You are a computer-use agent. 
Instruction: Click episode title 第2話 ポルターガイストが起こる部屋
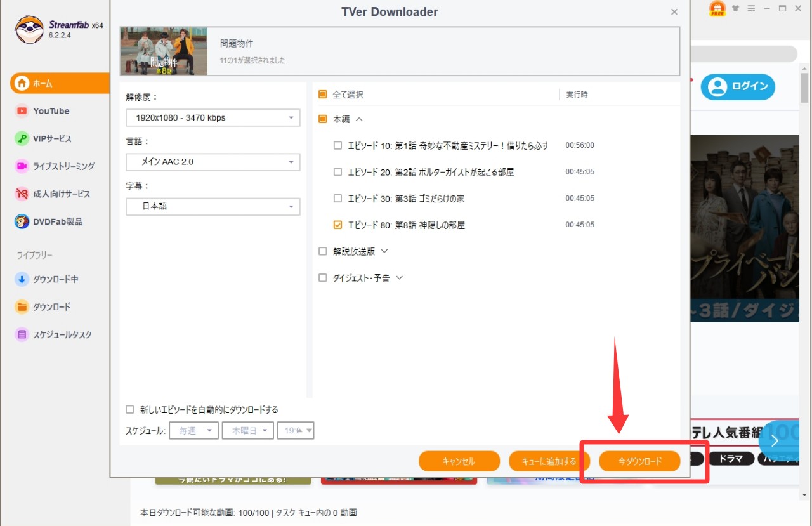tap(431, 172)
